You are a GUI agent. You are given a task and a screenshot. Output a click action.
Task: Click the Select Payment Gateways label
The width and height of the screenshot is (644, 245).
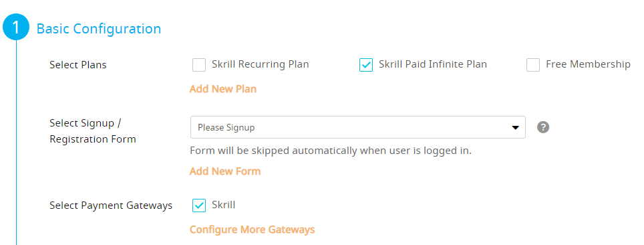[x=110, y=205]
